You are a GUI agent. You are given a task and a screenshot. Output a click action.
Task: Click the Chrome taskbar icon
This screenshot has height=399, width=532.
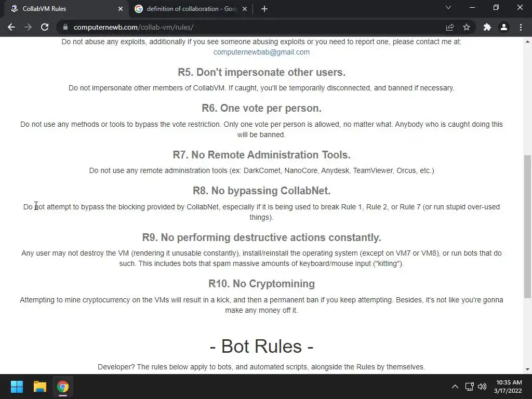63,387
